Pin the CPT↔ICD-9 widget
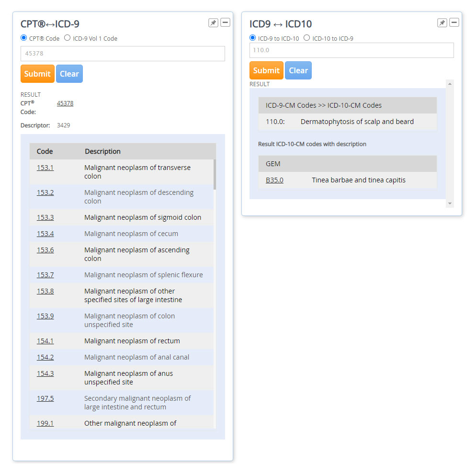Screen dimensions: 476x474 (213, 22)
